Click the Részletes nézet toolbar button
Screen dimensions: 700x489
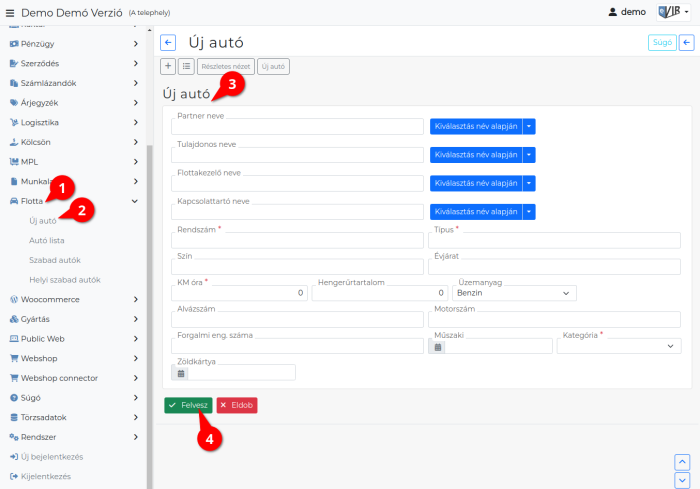(225, 66)
